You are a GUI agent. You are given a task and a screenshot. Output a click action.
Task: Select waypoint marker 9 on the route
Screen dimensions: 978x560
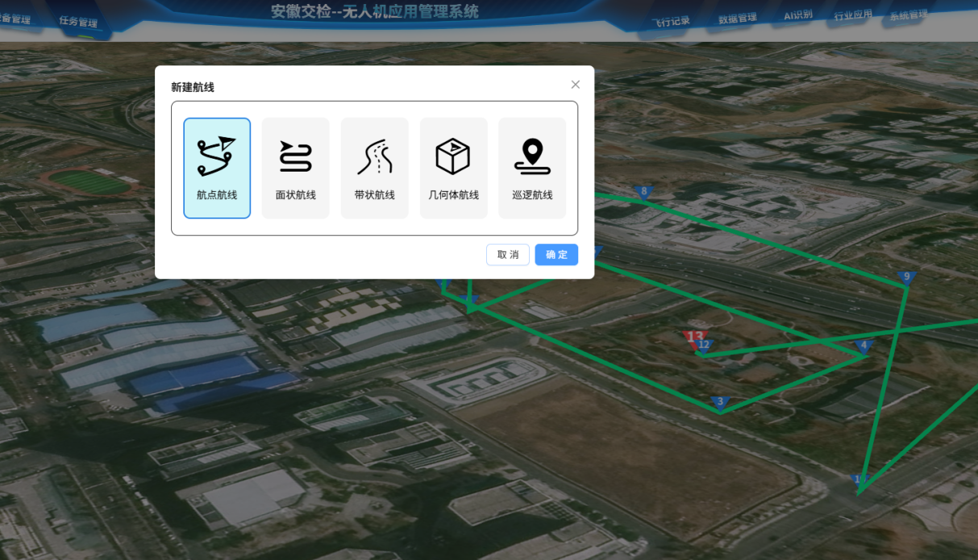[906, 277]
